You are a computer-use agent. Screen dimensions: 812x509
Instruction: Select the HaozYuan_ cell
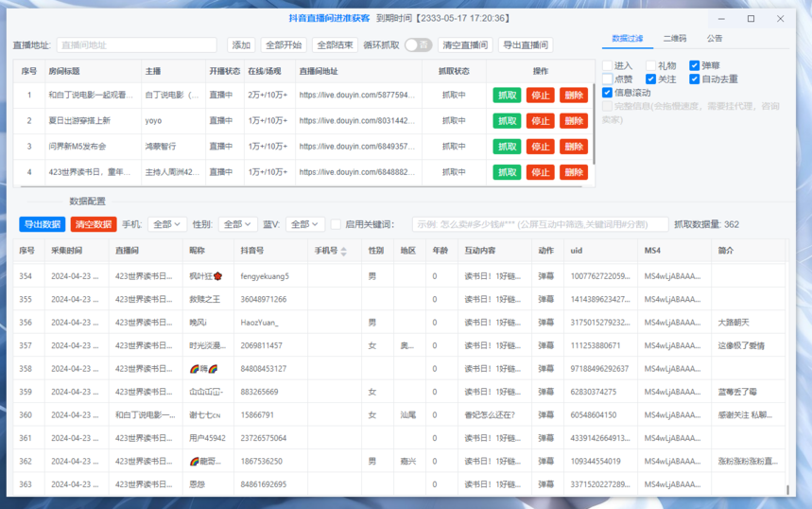click(259, 323)
